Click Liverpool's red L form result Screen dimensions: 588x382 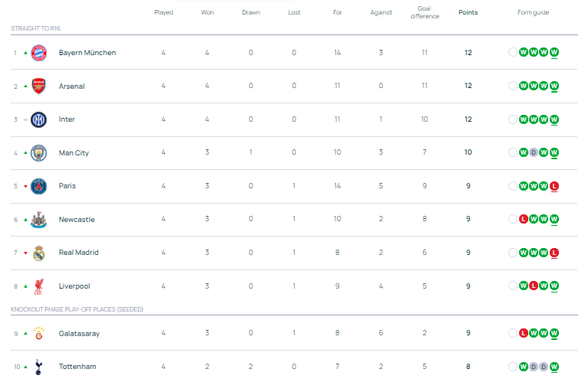click(534, 286)
